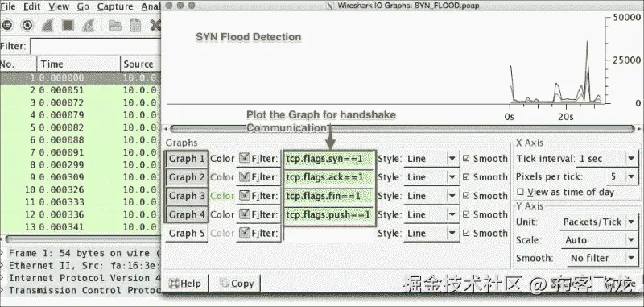Click Filter button of Graph 4

258,214
